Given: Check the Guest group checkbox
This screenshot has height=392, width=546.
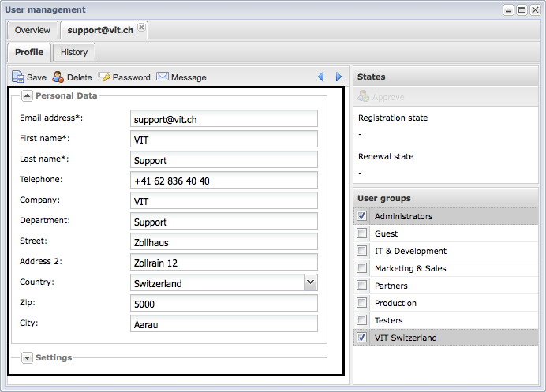Looking at the screenshot, I should click(362, 233).
